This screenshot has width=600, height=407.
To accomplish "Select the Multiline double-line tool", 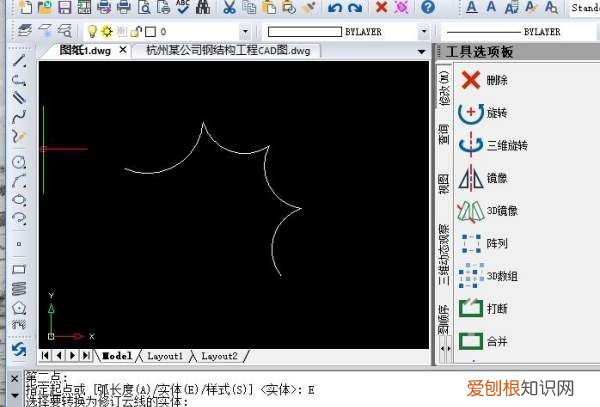I will pyautogui.click(x=19, y=98).
